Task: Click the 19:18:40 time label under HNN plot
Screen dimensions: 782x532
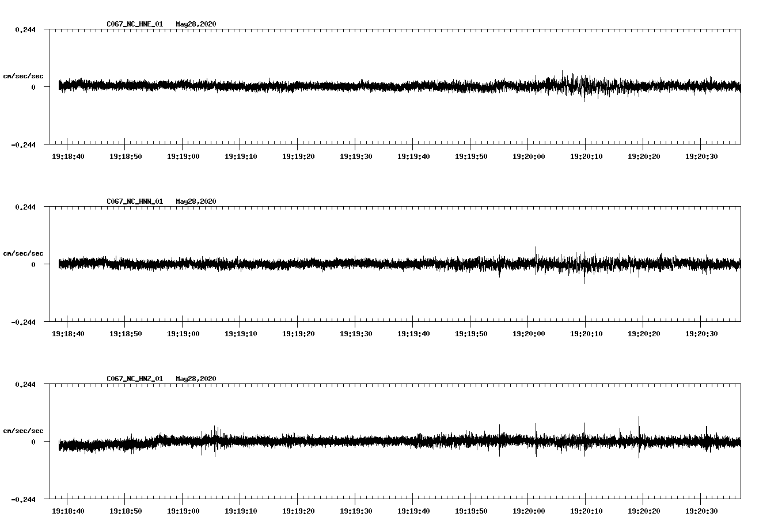Action: pyautogui.click(x=68, y=334)
